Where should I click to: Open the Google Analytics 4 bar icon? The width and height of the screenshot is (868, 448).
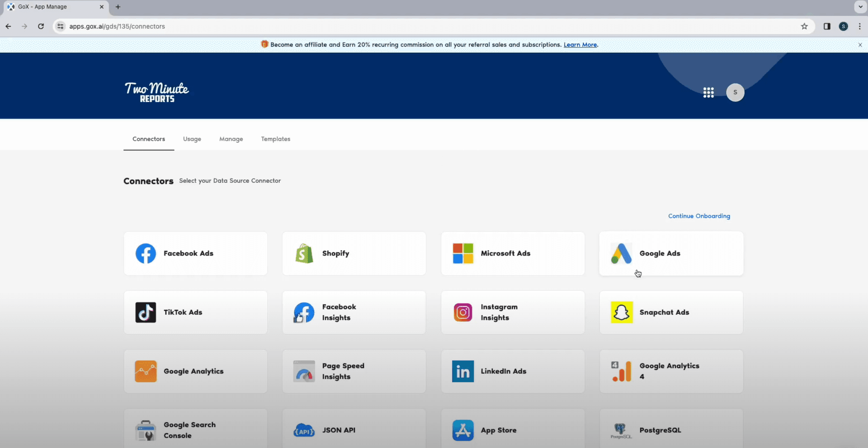pyautogui.click(x=621, y=371)
